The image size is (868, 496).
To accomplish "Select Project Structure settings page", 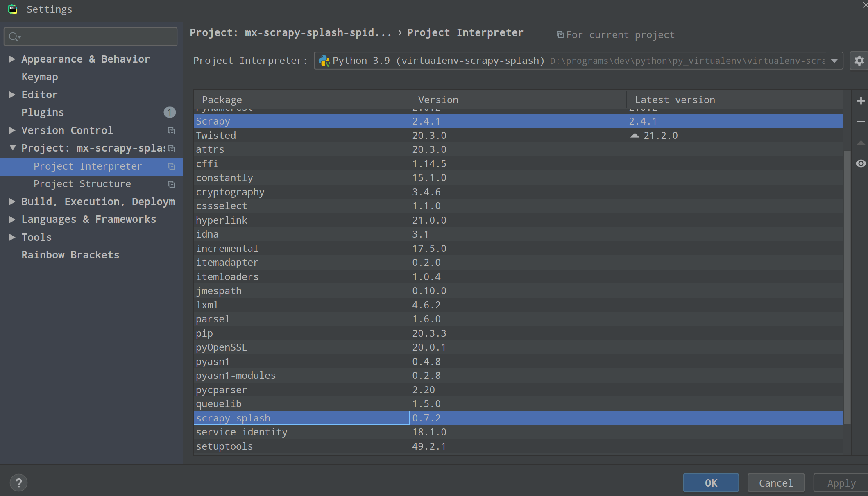I will click(82, 184).
